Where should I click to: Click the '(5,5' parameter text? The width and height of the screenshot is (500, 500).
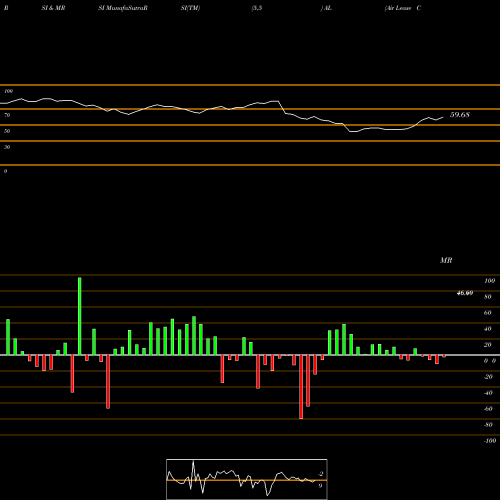pyautogui.click(x=257, y=8)
